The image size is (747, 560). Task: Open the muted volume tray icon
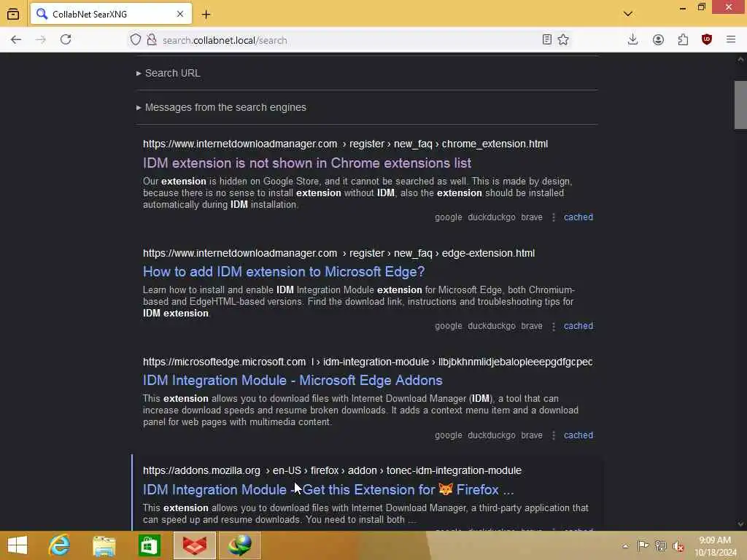tap(678, 545)
